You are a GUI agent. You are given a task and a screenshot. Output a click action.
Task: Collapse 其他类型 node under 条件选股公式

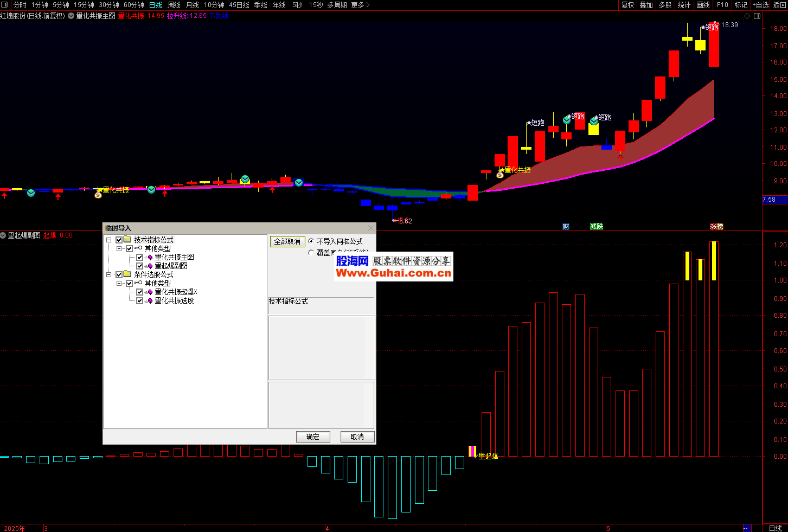(x=119, y=283)
